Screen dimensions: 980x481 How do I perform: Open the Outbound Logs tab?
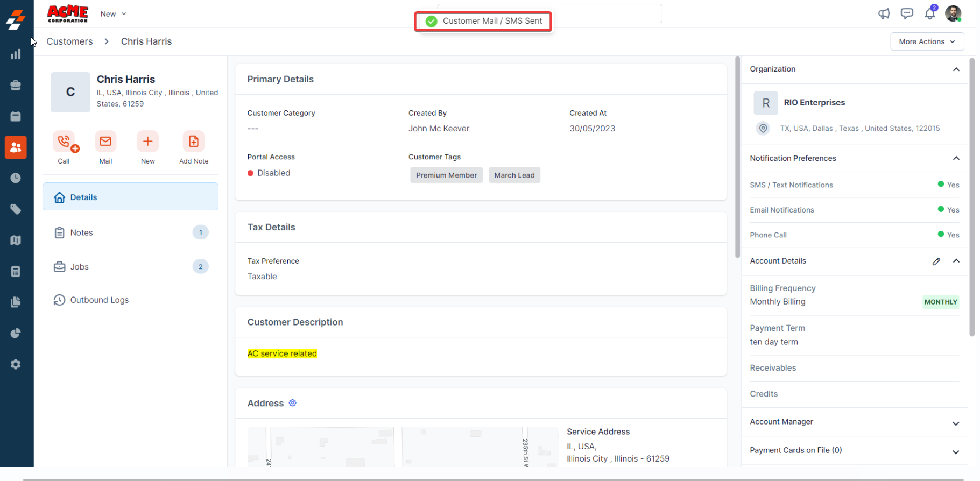[100, 300]
